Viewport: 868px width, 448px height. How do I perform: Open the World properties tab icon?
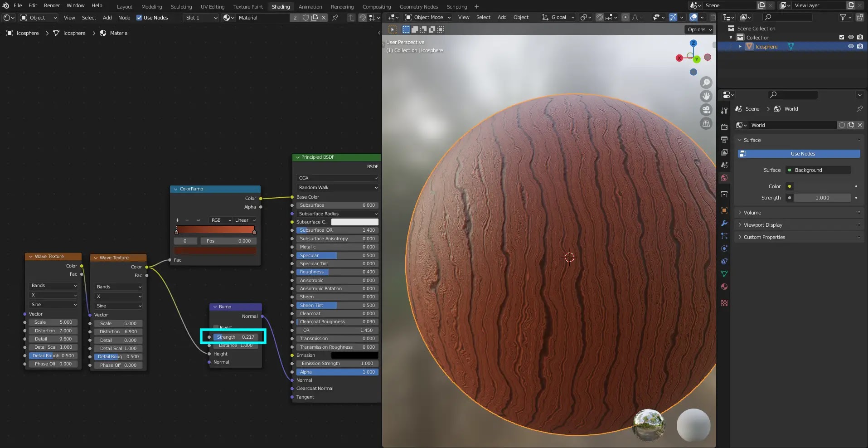(x=724, y=178)
